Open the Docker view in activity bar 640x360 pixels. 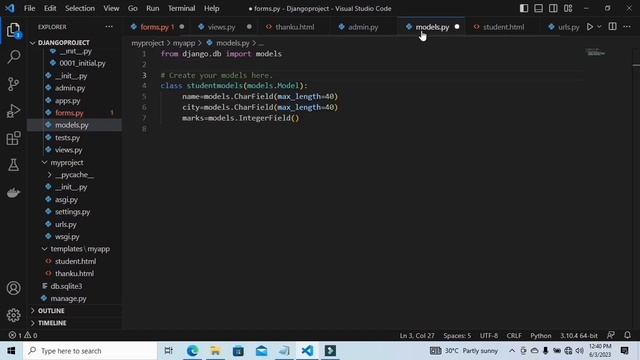coord(13,192)
